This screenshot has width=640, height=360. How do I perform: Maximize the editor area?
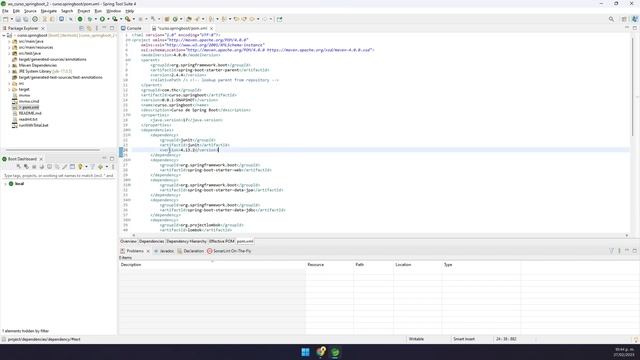(634, 28)
